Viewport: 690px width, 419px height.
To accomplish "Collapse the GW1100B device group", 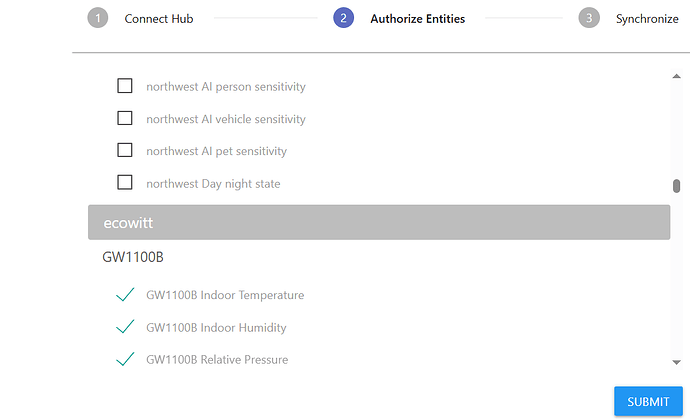I will 133,257.
